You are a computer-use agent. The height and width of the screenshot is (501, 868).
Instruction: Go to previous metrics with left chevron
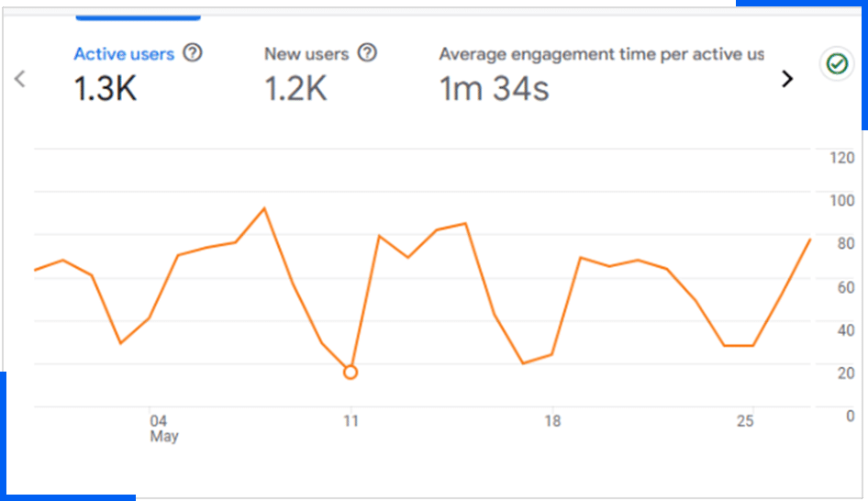(x=20, y=79)
